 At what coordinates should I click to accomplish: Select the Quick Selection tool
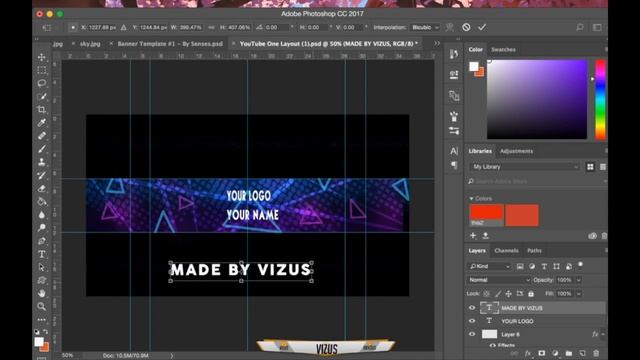click(x=42, y=96)
